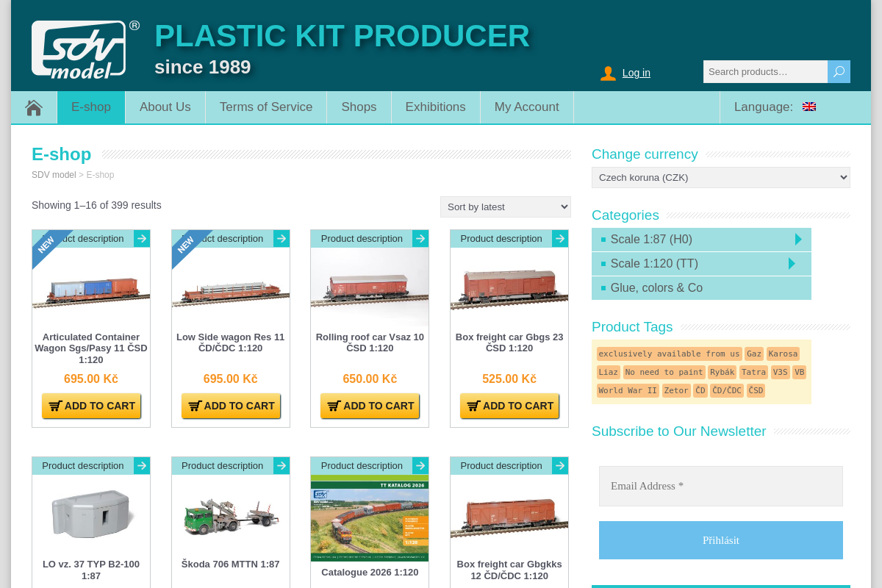Image resolution: width=882 pixels, height=588 pixels.
Task: Select the English flag language icon
Action: coord(809,107)
